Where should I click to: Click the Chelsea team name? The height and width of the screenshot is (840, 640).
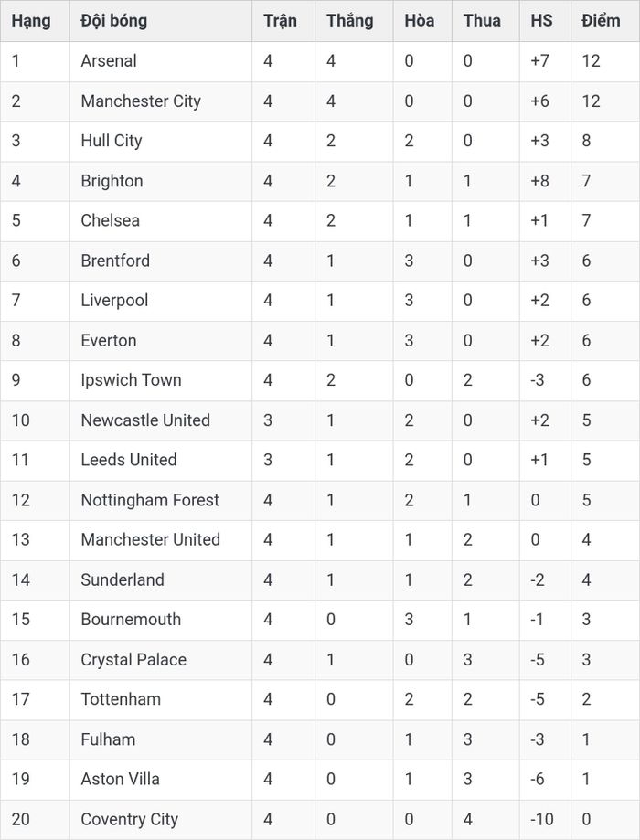click(111, 220)
